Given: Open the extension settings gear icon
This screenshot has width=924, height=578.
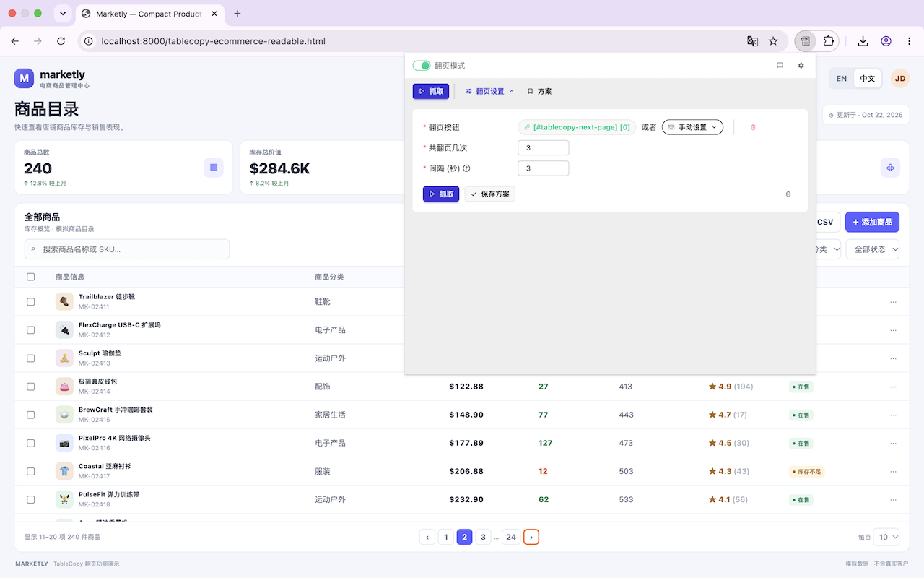Looking at the screenshot, I should point(801,66).
